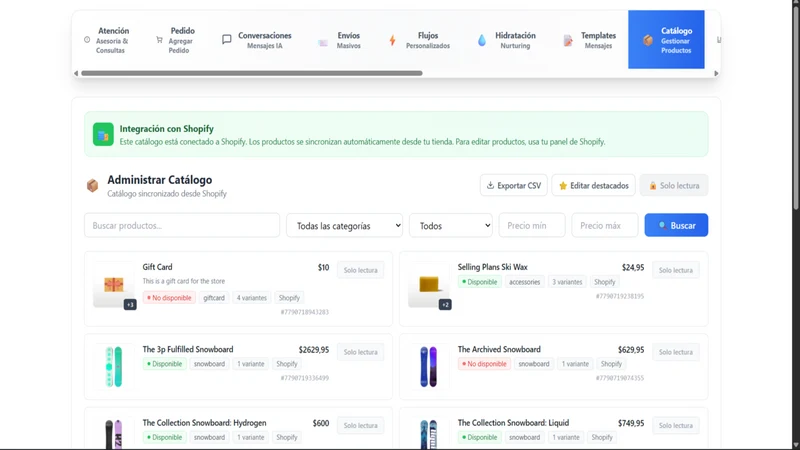This screenshot has height=450, width=800.
Task: Click the download icon in Exportar CSV
Action: 490,185
